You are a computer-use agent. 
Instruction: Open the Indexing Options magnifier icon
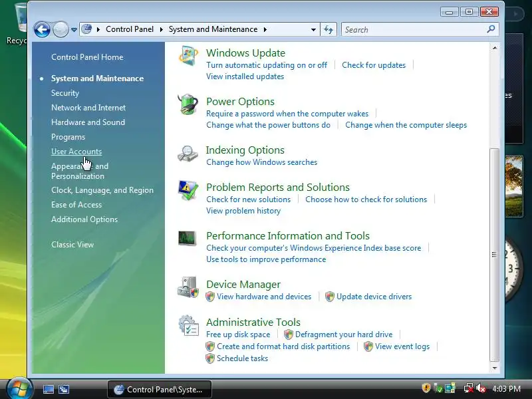[x=188, y=153]
